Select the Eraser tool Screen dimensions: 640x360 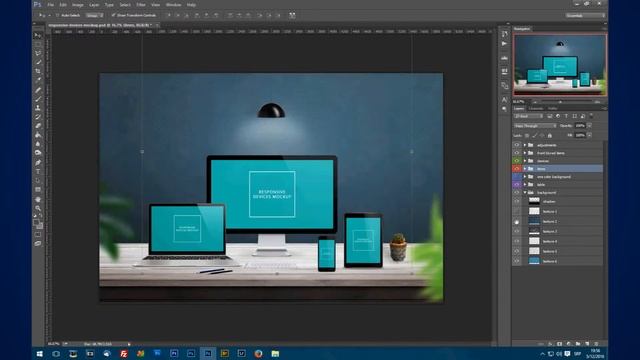[38, 125]
